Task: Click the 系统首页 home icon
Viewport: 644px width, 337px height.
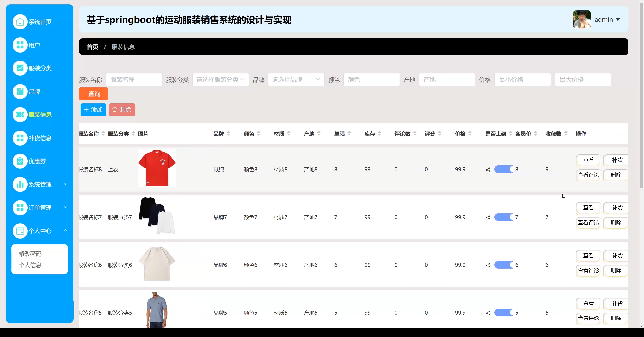Action: pos(20,22)
